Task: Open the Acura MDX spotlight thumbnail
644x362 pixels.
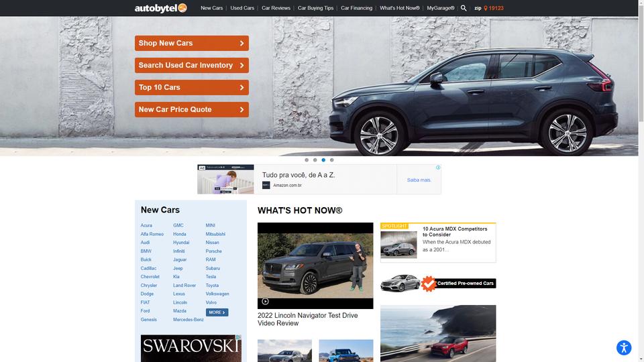Action: [398, 245]
